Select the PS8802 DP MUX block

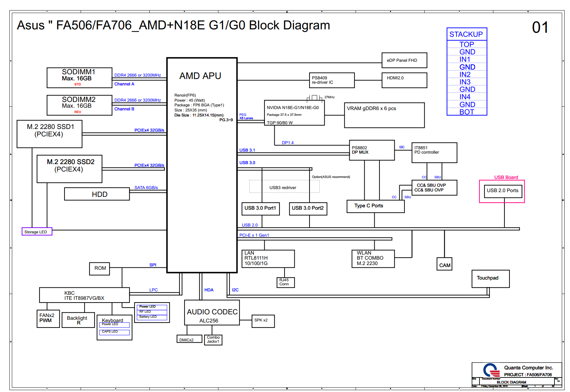click(372, 150)
